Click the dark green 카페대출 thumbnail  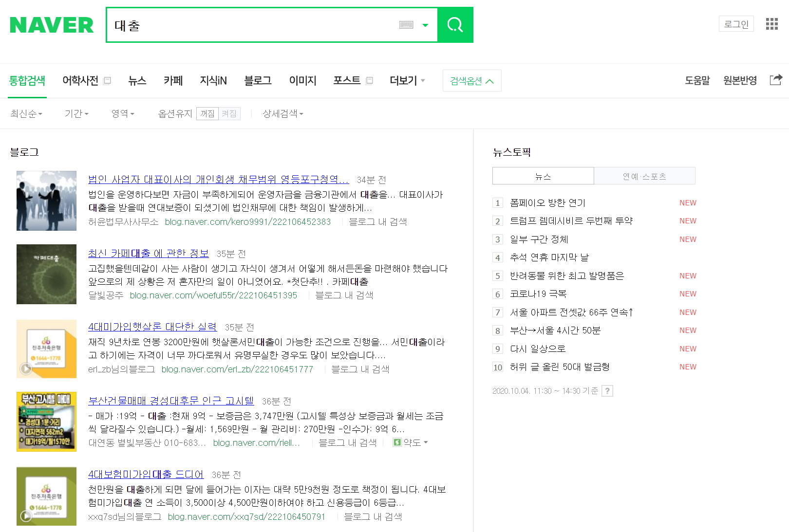(46, 274)
